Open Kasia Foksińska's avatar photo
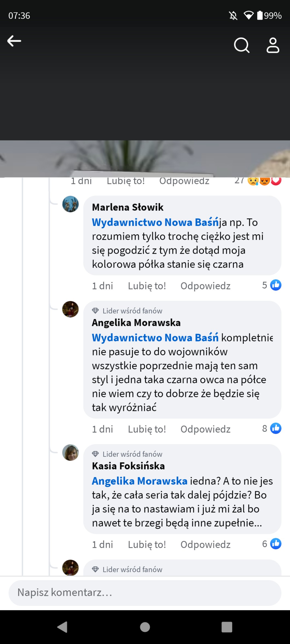This screenshot has height=644, width=290. [71, 453]
